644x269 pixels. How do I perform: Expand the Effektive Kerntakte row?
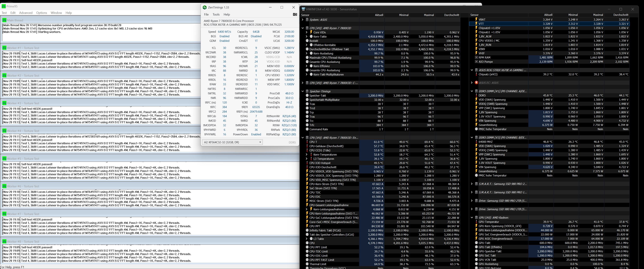pos(307,45)
